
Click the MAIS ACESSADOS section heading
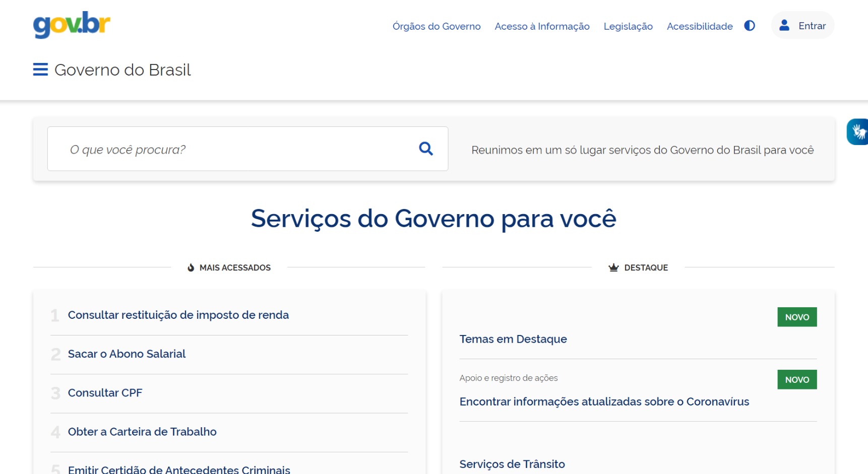coord(235,267)
